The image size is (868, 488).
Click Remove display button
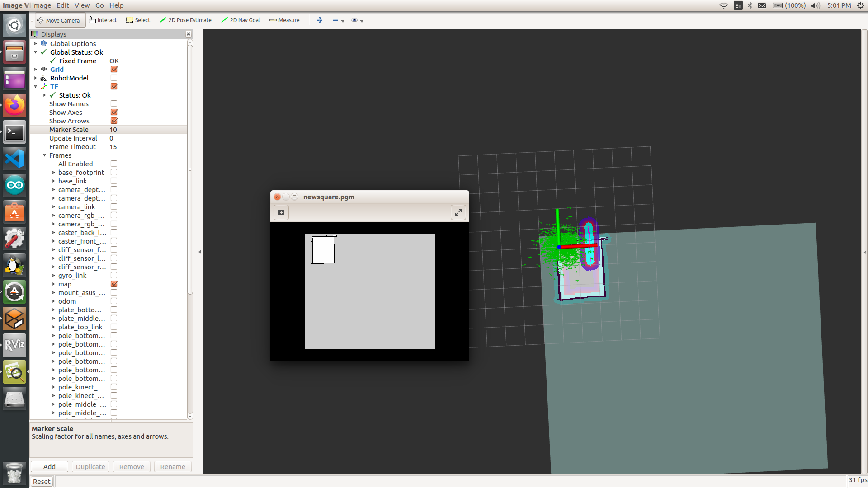[132, 467]
